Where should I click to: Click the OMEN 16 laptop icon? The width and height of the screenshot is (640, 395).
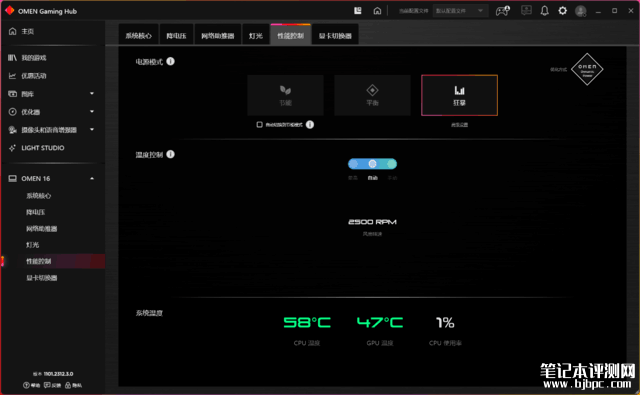pos(13,178)
